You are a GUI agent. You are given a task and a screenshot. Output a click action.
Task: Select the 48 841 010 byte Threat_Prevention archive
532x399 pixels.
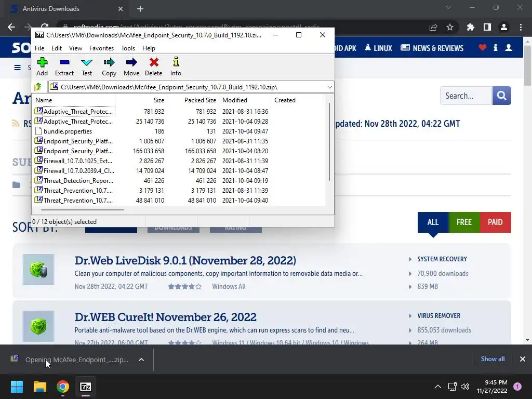coord(74,200)
